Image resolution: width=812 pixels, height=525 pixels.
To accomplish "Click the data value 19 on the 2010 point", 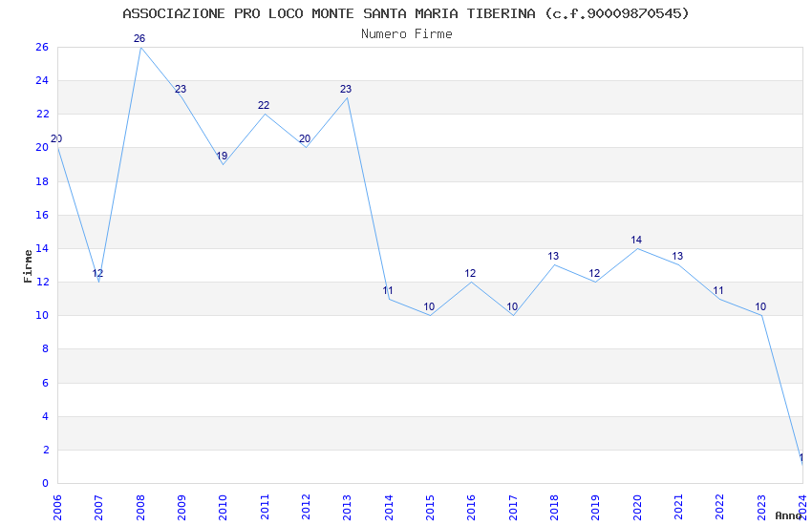I will (x=222, y=156).
